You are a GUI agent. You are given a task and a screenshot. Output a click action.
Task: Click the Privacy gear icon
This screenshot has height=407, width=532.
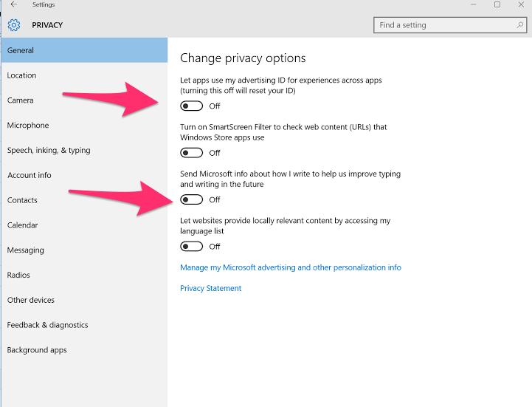point(14,25)
